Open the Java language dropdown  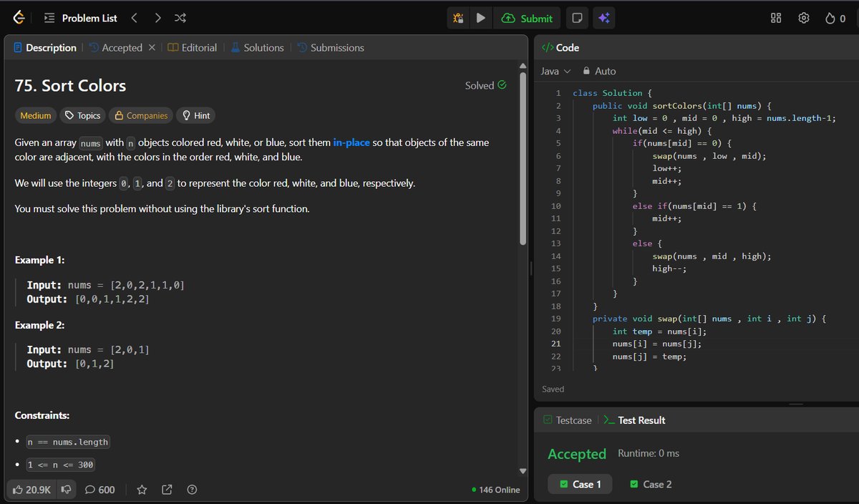coord(556,71)
